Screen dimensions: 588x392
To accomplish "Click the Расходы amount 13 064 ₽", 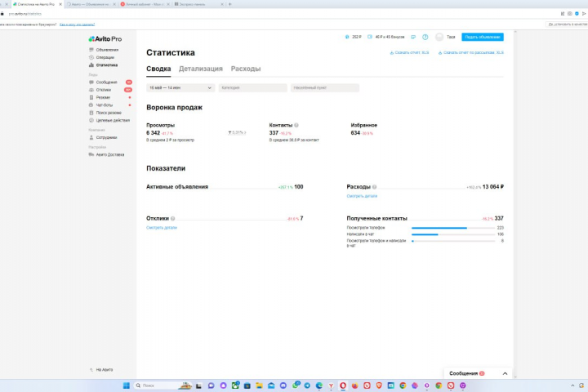I will point(492,187).
